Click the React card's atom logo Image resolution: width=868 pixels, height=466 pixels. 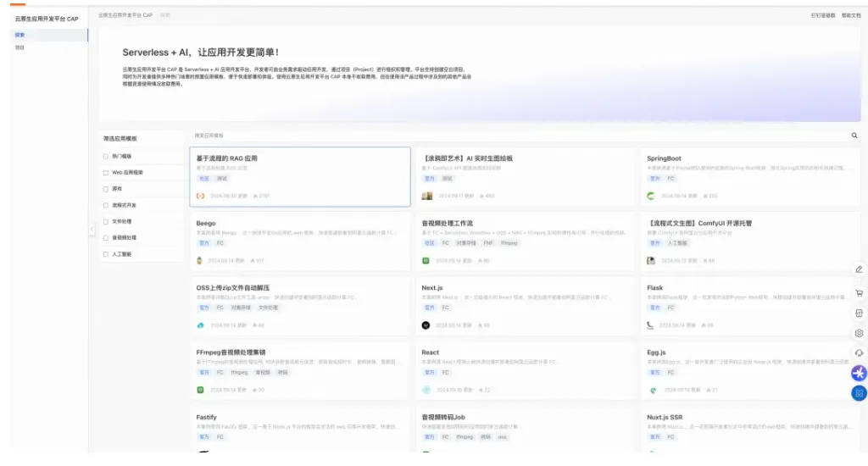pyautogui.click(x=426, y=391)
